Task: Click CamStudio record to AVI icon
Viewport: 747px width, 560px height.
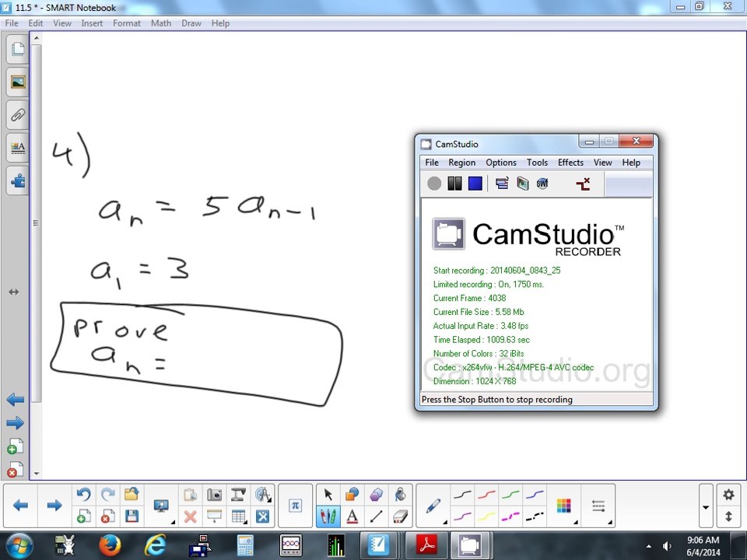Action: [x=523, y=184]
